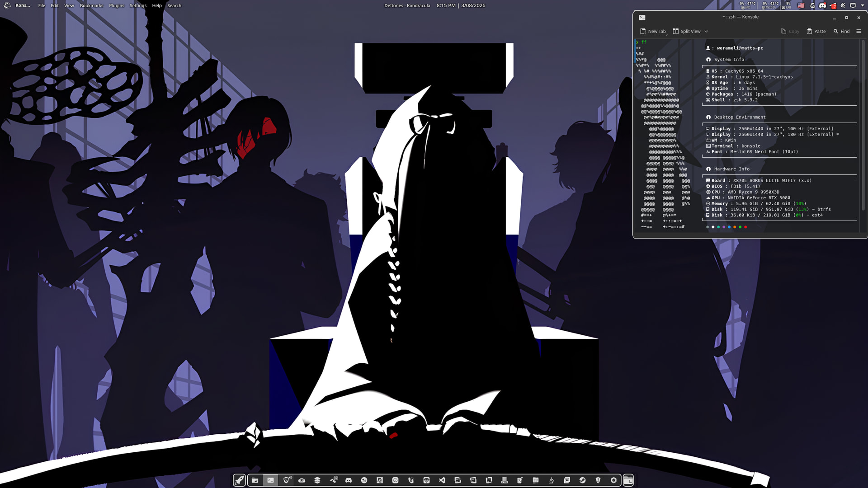The image size is (868, 488).
Task: Click the 'Desktop Environment' section heading
Action: (740, 117)
